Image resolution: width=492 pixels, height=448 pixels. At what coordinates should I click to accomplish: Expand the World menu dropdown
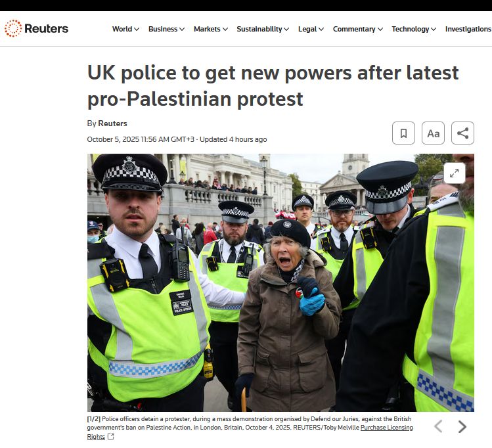click(x=125, y=29)
